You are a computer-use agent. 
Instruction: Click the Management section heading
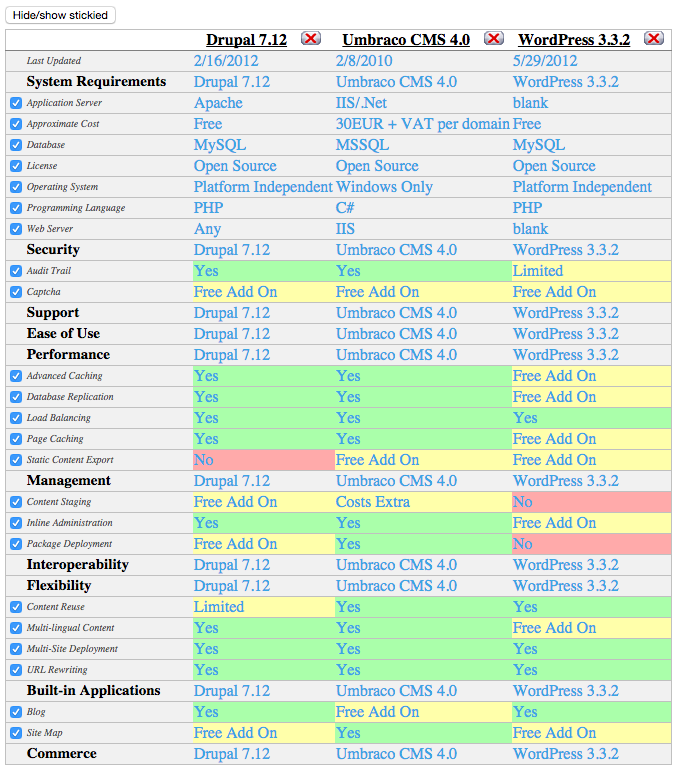(69, 480)
